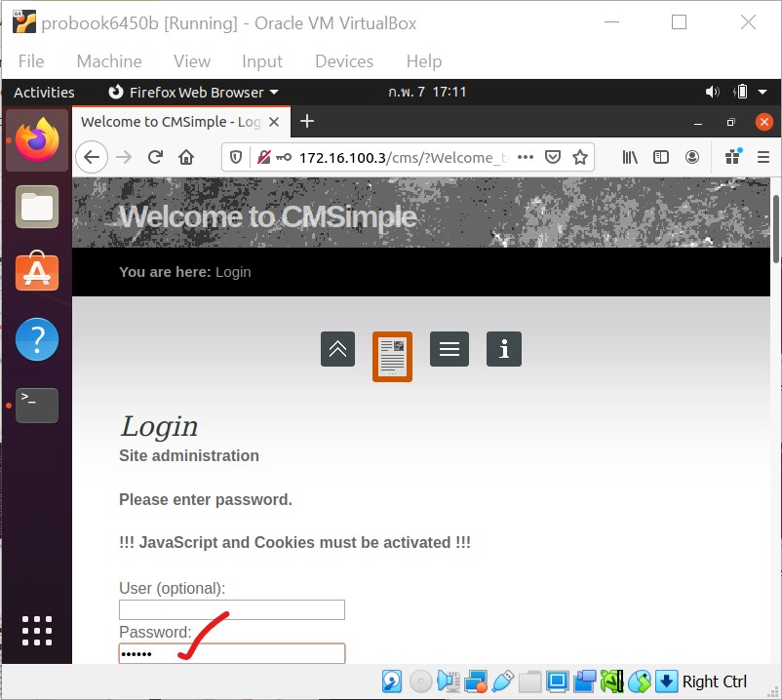Click the URL bar address 172.16.100.3
Image resolution: width=782 pixels, height=700 pixels.
pos(342,158)
